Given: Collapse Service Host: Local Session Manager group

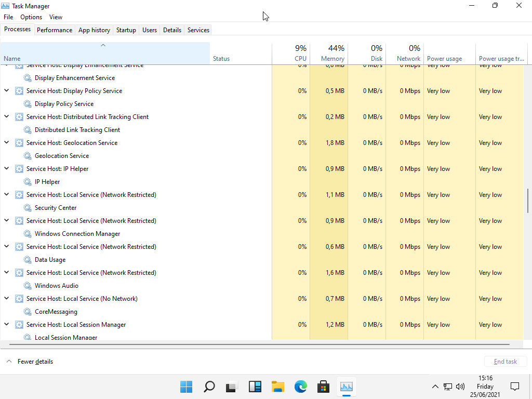Looking at the screenshot, I should click(x=7, y=324).
